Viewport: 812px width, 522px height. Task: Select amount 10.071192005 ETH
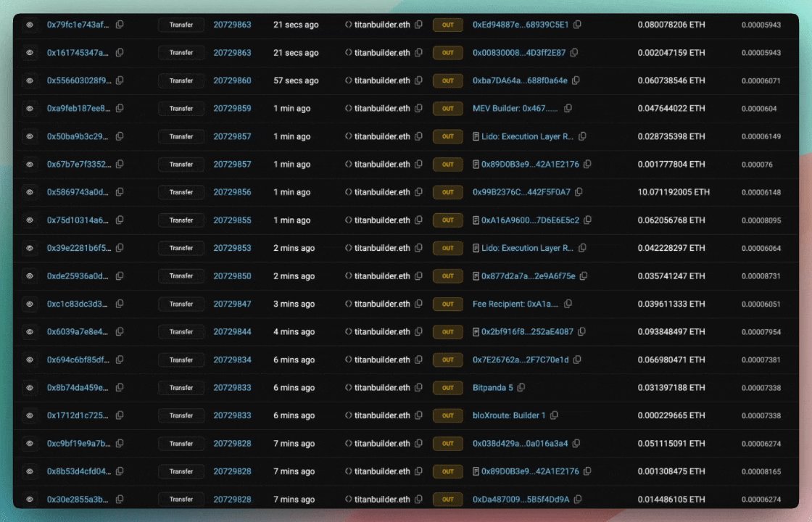[674, 192]
